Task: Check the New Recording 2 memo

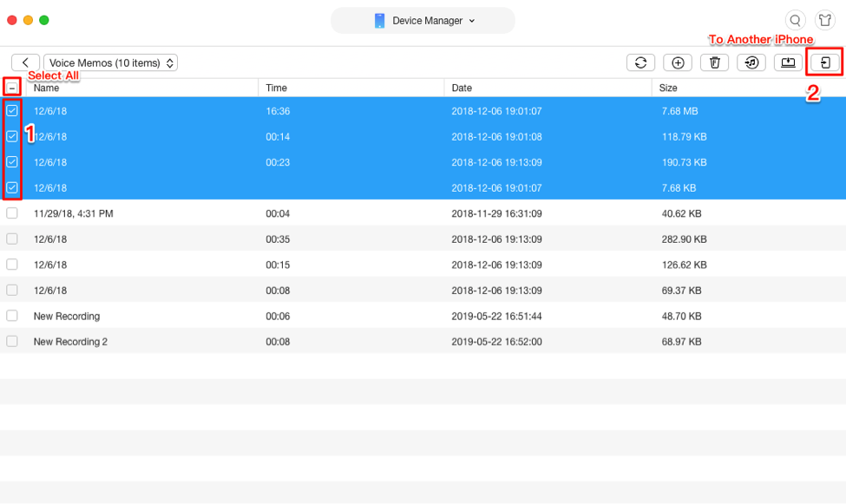Action: 12,342
